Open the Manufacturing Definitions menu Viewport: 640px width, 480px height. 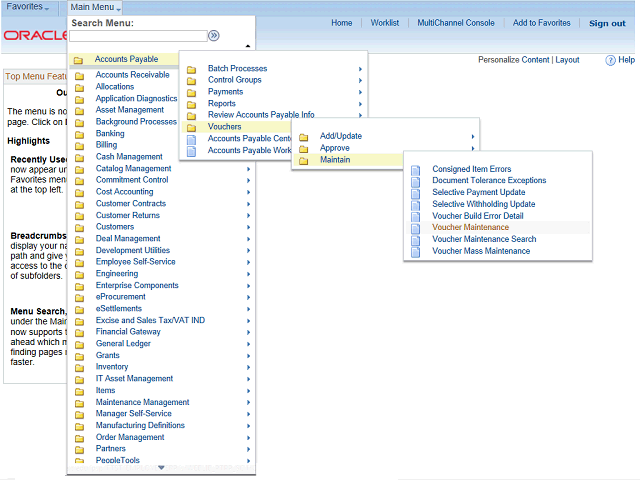point(140,425)
